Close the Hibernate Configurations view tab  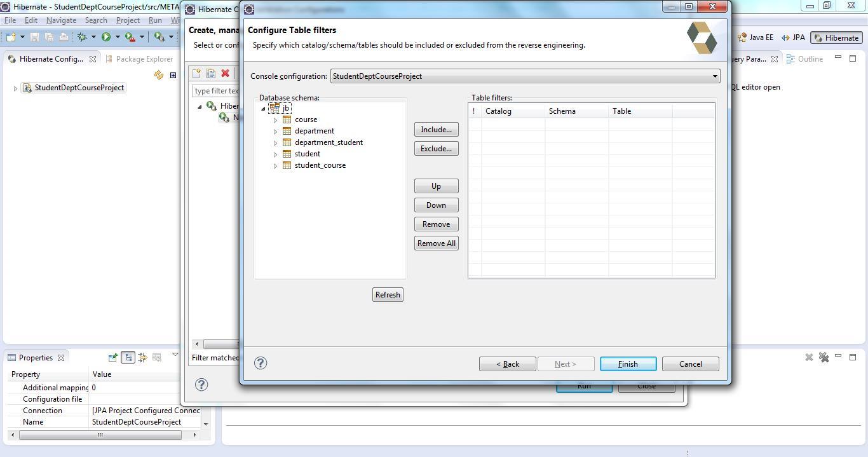coord(93,59)
